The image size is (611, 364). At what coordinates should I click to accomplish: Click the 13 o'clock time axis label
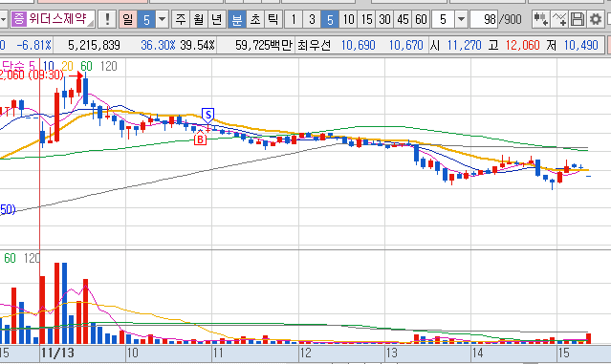[392, 353]
